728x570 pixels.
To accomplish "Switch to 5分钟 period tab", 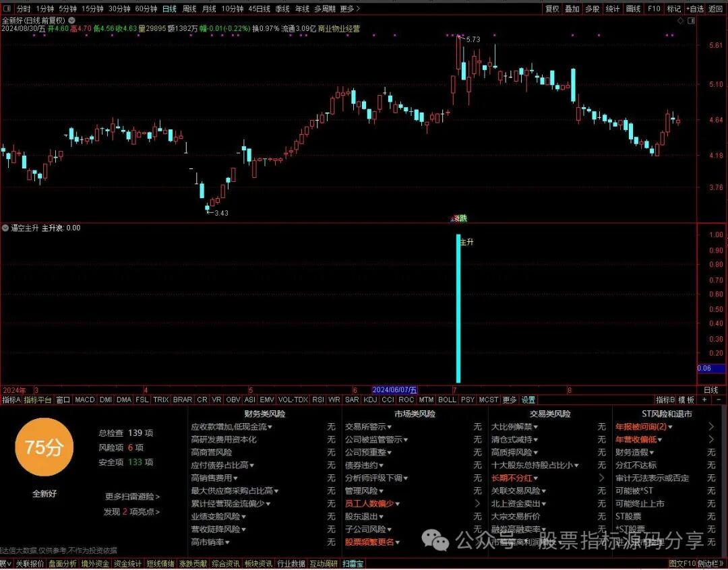I will (x=68, y=9).
